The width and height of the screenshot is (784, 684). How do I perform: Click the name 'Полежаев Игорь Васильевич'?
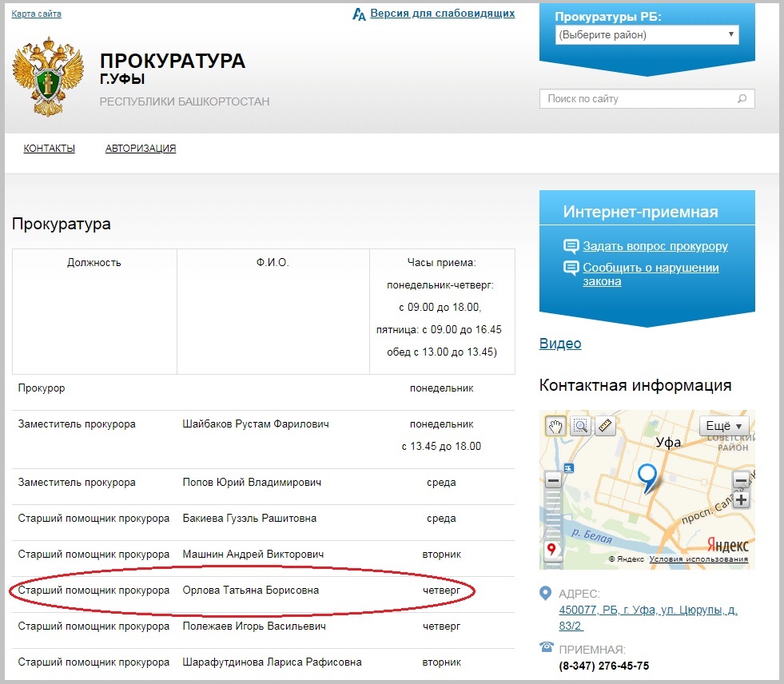tap(254, 626)
